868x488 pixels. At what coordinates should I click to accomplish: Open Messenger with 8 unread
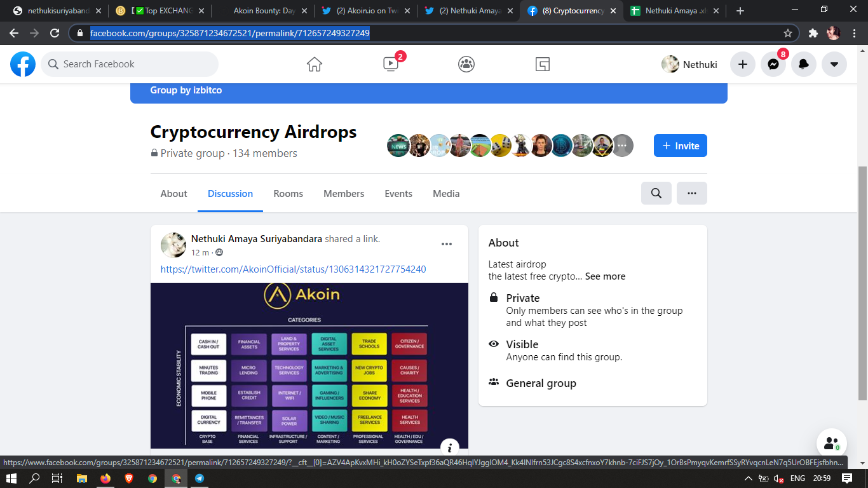point(773,64)
